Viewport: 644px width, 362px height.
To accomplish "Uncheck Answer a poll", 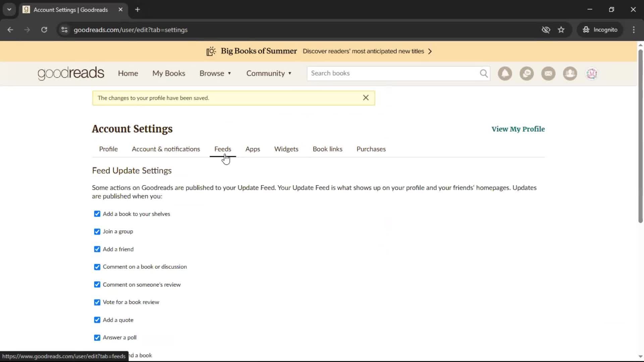I will [97, 338].
